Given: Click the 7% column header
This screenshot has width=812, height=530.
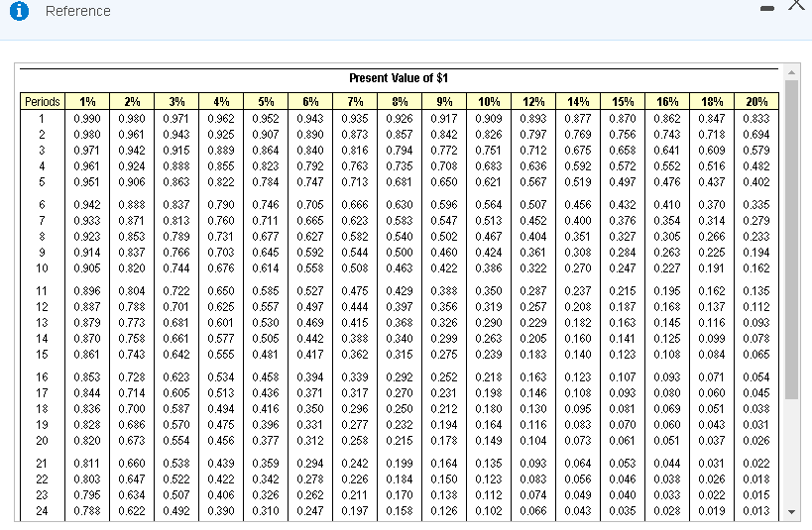Looking at the screenshot, I should pyautogui.click(x=355, y=101).
